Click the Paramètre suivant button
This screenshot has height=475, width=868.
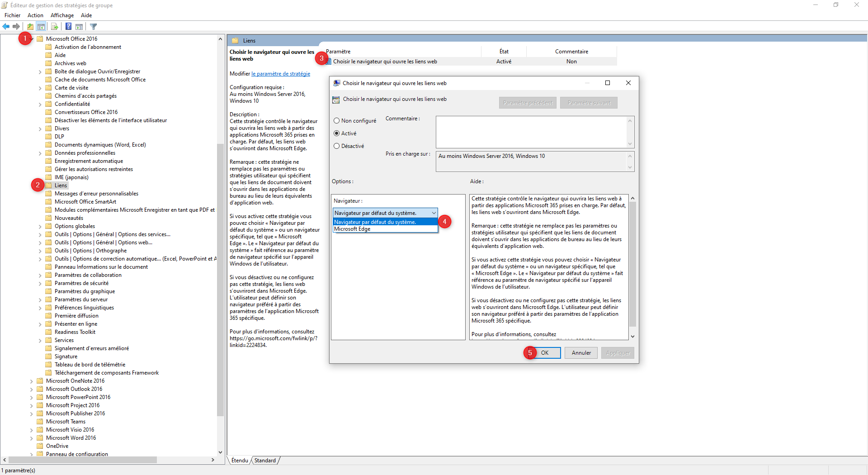pyautogui.click(x=589, y=103)
